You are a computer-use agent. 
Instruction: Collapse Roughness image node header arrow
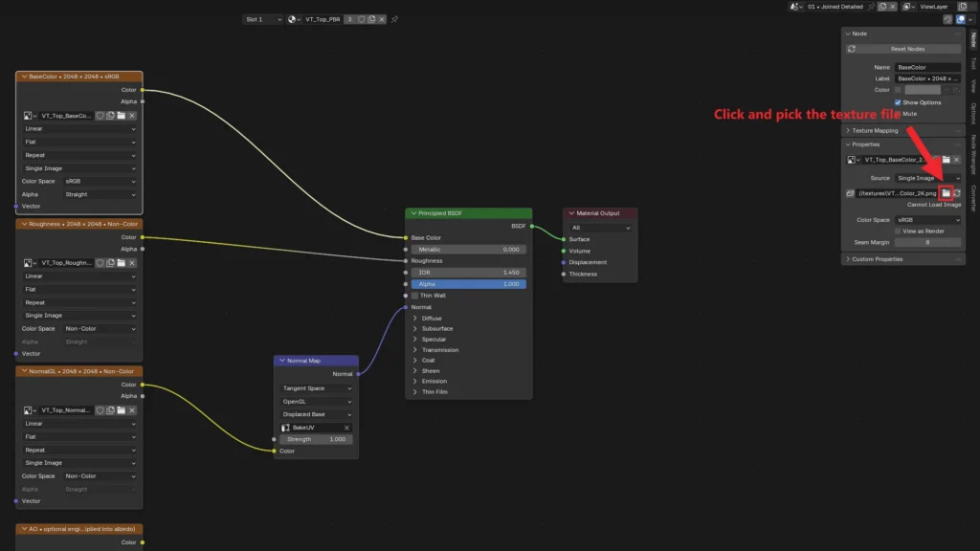click(x=24, y=224)
